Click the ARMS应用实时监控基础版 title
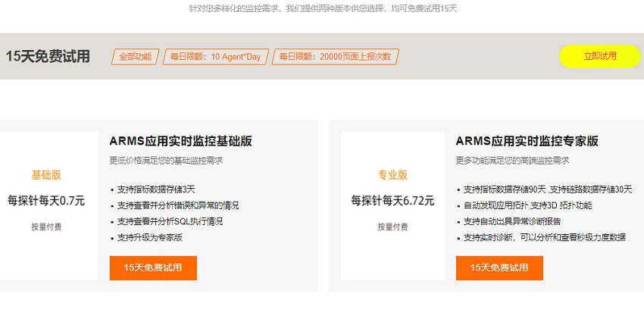This screenshot has width=644, height=313. 181,141
